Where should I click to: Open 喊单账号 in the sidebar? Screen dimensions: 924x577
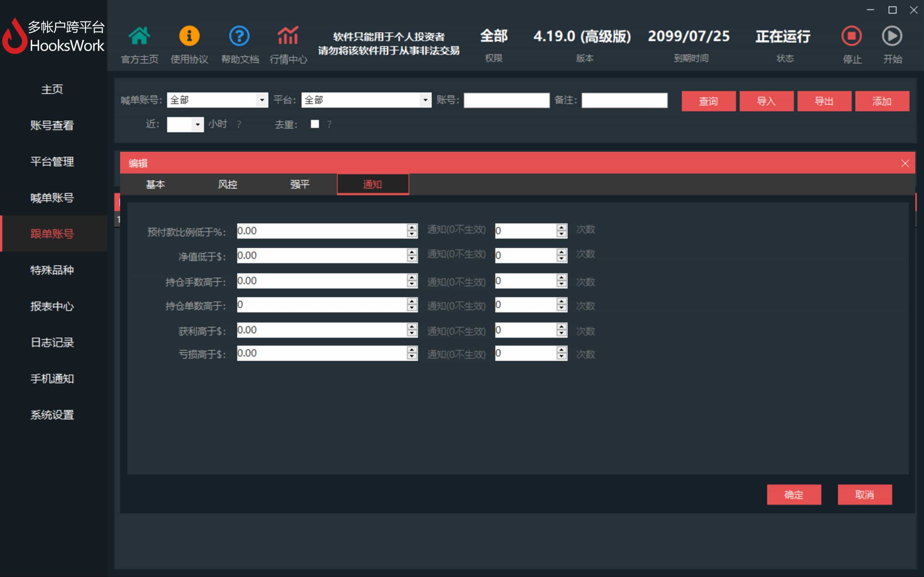pos(52,198)
